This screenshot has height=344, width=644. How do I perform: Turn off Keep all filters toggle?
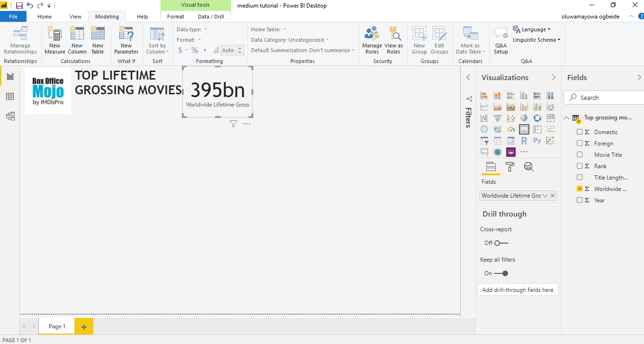(x=501, y=273)
